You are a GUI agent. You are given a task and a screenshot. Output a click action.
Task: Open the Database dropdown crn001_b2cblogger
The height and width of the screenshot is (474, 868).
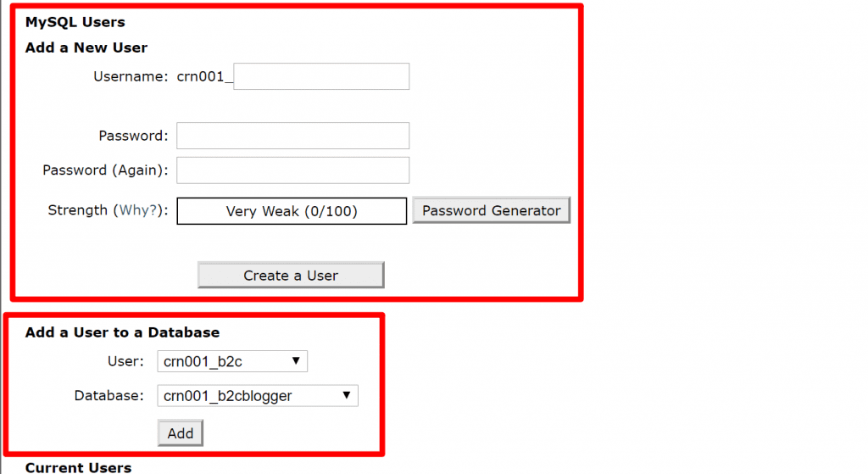258,395
